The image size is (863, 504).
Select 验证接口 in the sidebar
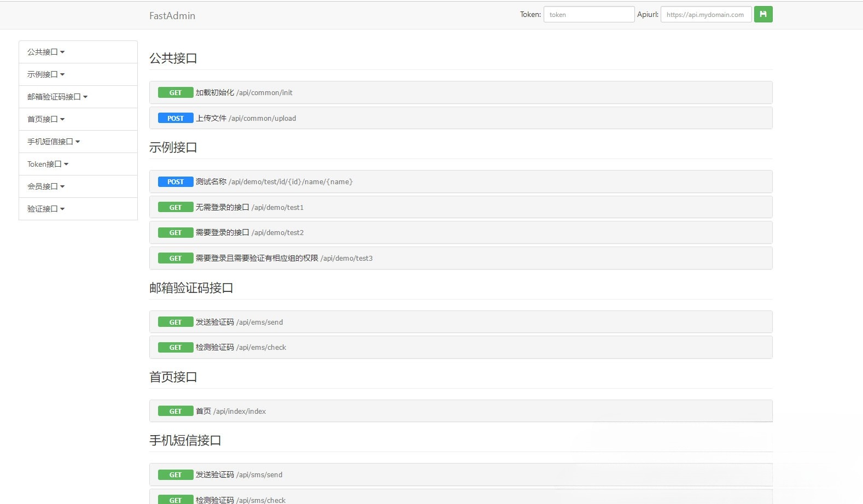point(46,209)
